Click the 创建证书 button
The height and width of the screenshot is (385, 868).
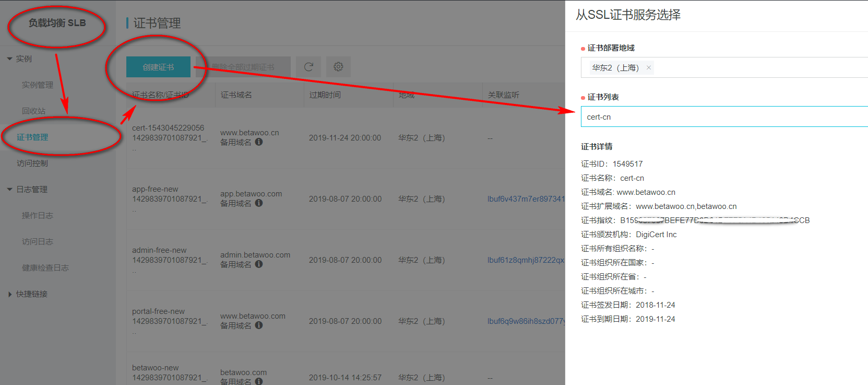(x=158, y=67)
